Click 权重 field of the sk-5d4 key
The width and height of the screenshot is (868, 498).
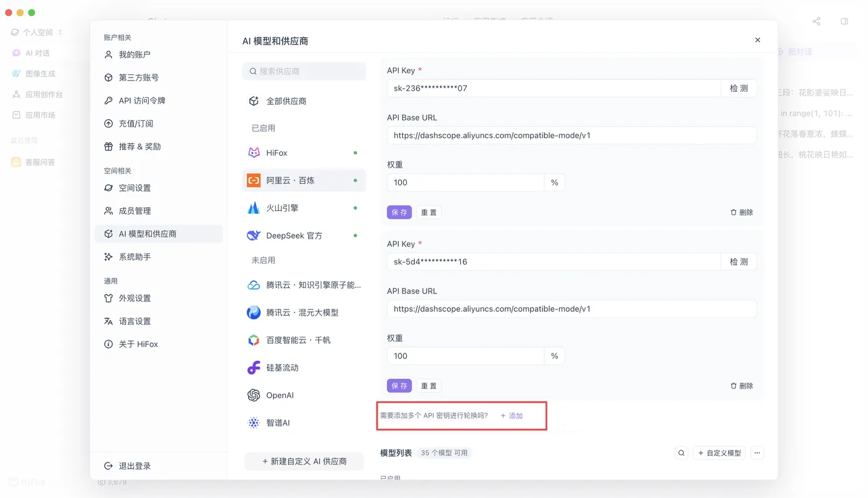(x=466, y=356)
